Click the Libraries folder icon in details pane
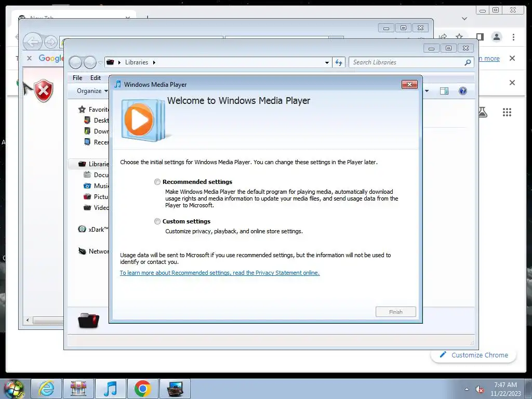This screenshot has height=399, width=532. point(88,320)
